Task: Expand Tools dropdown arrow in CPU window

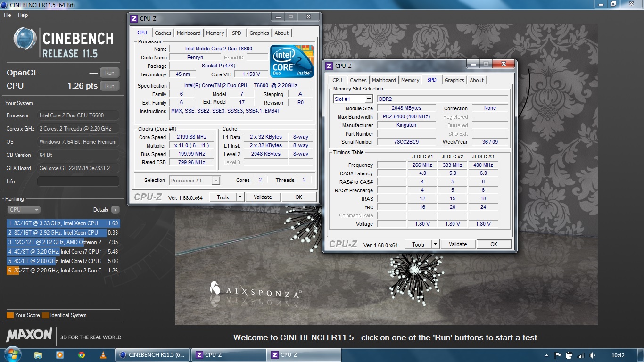Action: coord(240,197)
